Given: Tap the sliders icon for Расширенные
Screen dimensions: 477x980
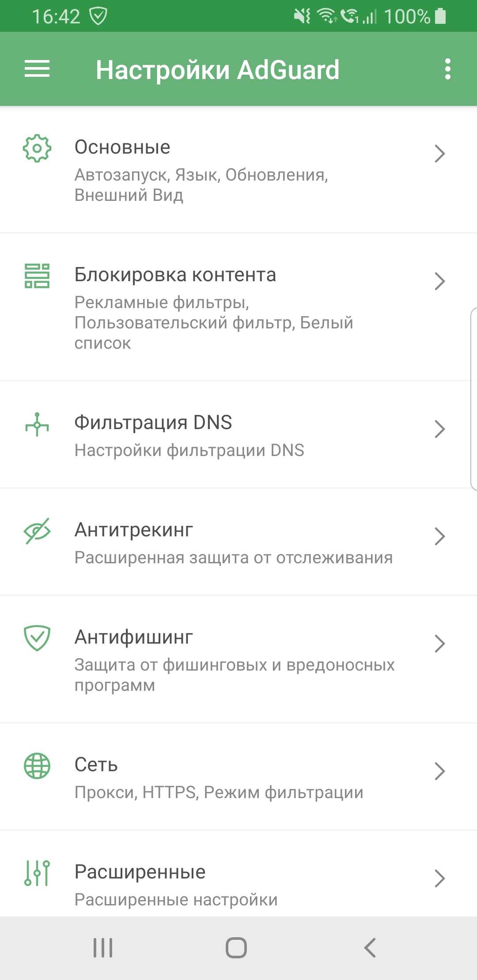Looking at the screenshot, I should pyautogui.click(x=37, y=873).
